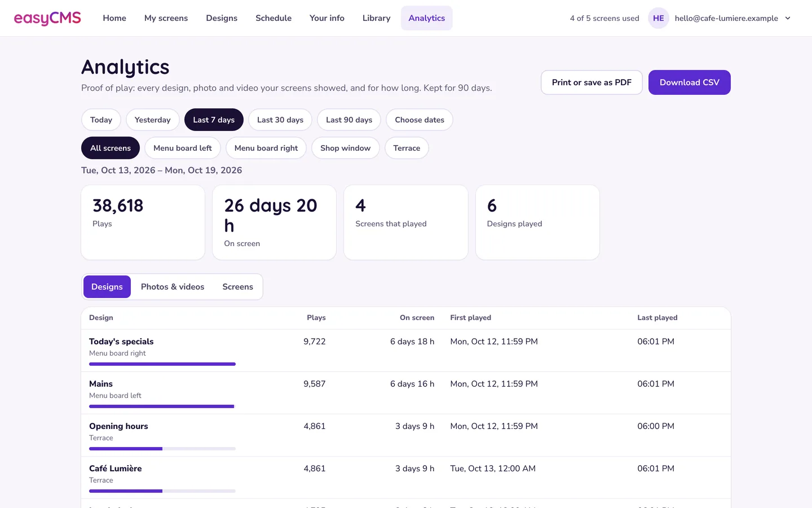
Task: Filter by Menu board left screen
Action: click(x=183, y=148)
